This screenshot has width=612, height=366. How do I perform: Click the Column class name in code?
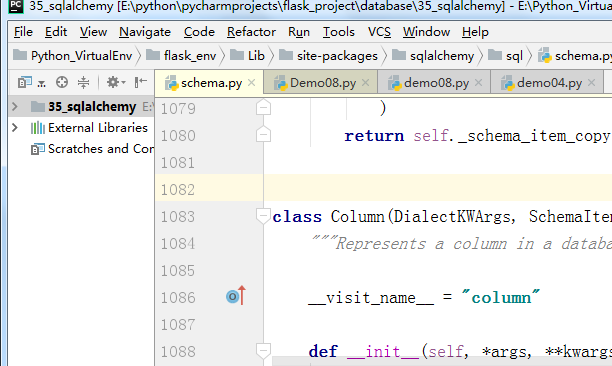(x=358, y=217)
